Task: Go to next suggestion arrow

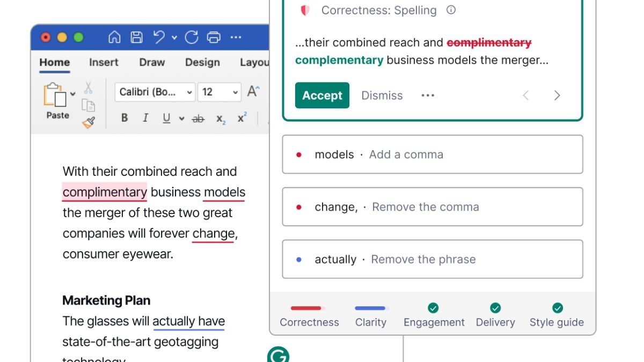Action: click(557, 95)
